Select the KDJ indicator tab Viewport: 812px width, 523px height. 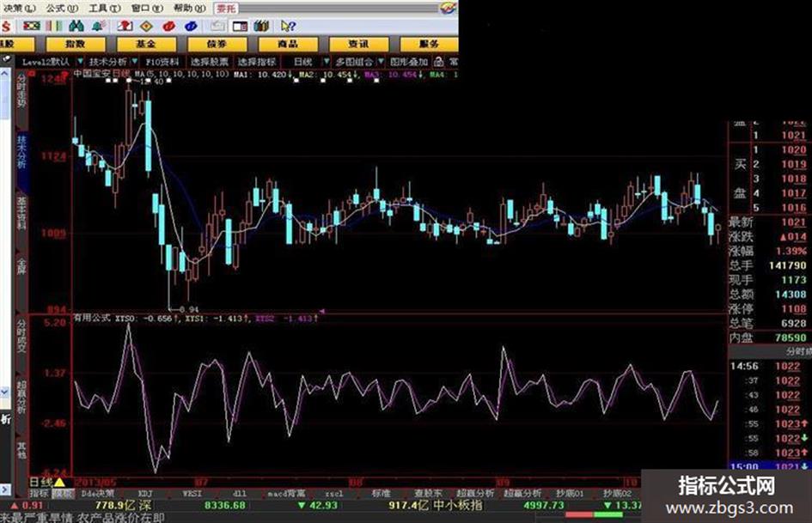(x=145, y=494)
